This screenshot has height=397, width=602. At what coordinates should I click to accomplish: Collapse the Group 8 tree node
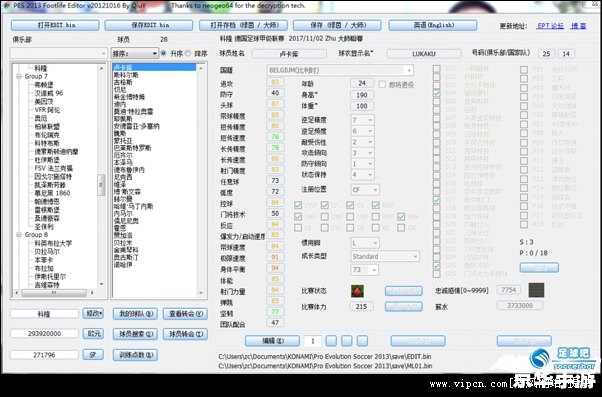19,235
